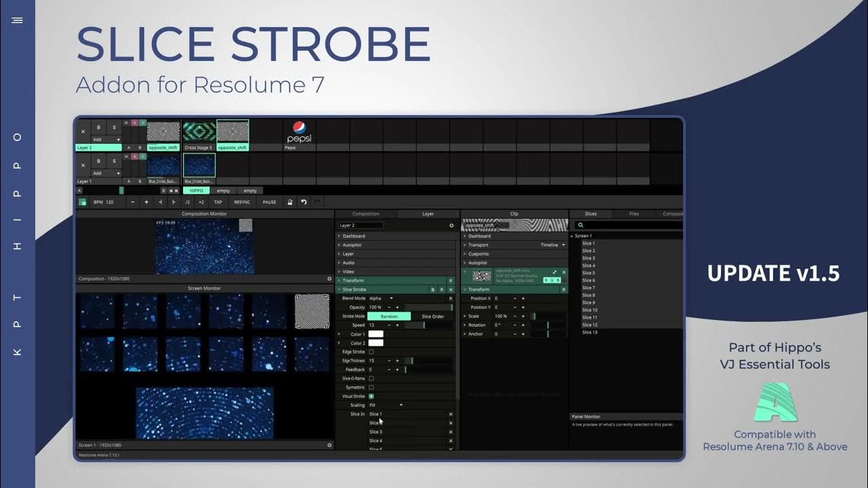Viewport: 868px width, 488px height.
Task: Clear Layer 2 with its X button
Action: [83, 131]
